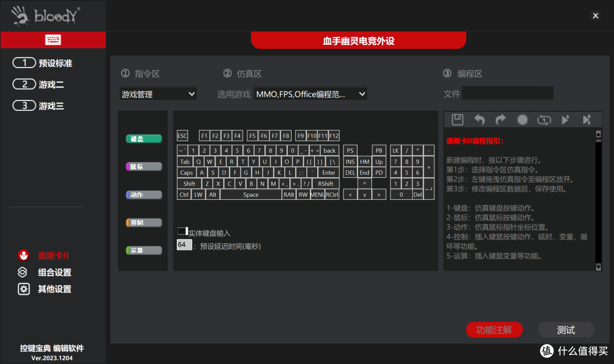Click the preset delay time field 64
Viewport: 614px width, 364px height.
click(184, 245)
